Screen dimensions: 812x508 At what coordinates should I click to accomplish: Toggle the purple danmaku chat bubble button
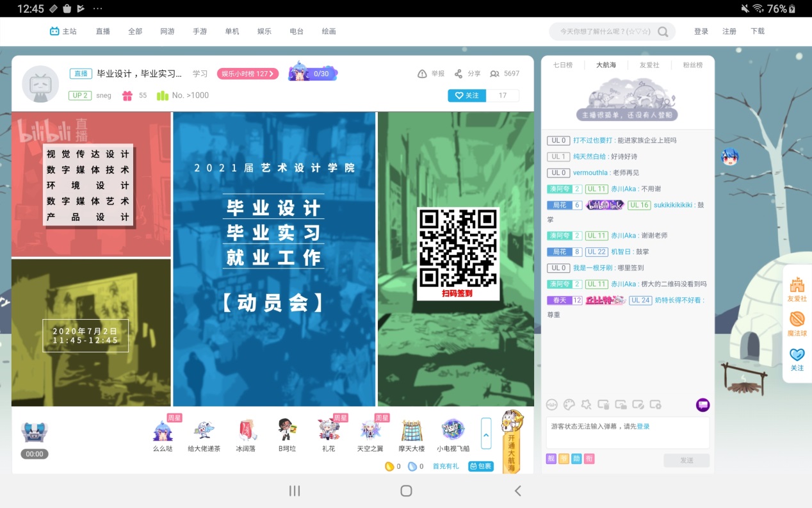tap(702, 405)
